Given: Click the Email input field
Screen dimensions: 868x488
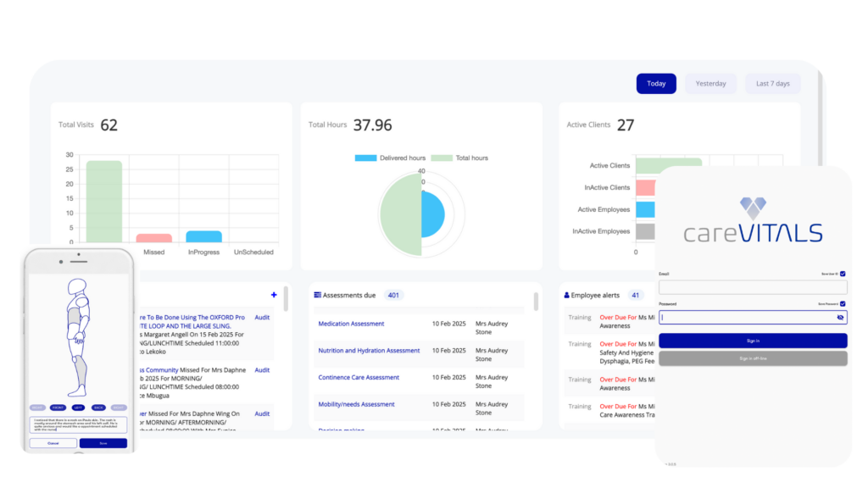Looking at the screenshot, I should point(752,288).
